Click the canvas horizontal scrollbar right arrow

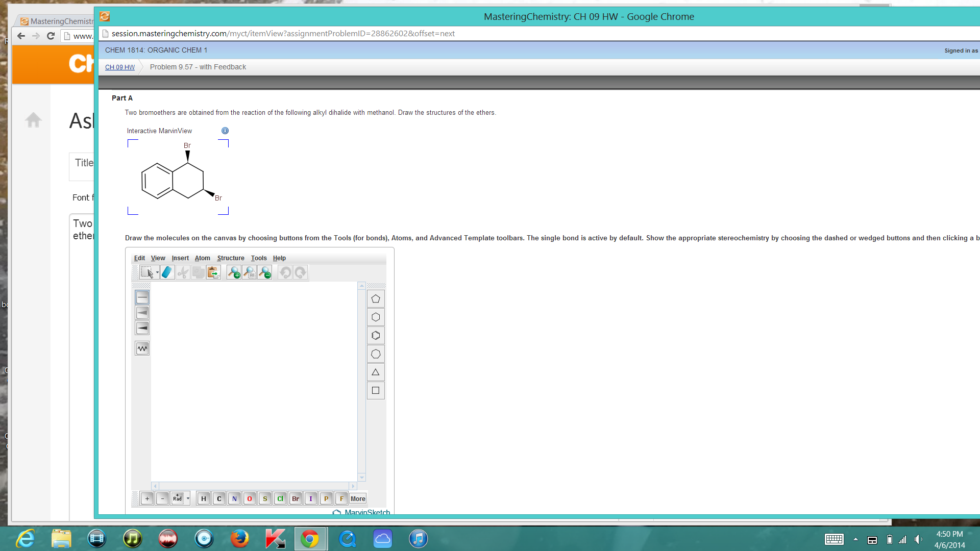coord(353,486)
